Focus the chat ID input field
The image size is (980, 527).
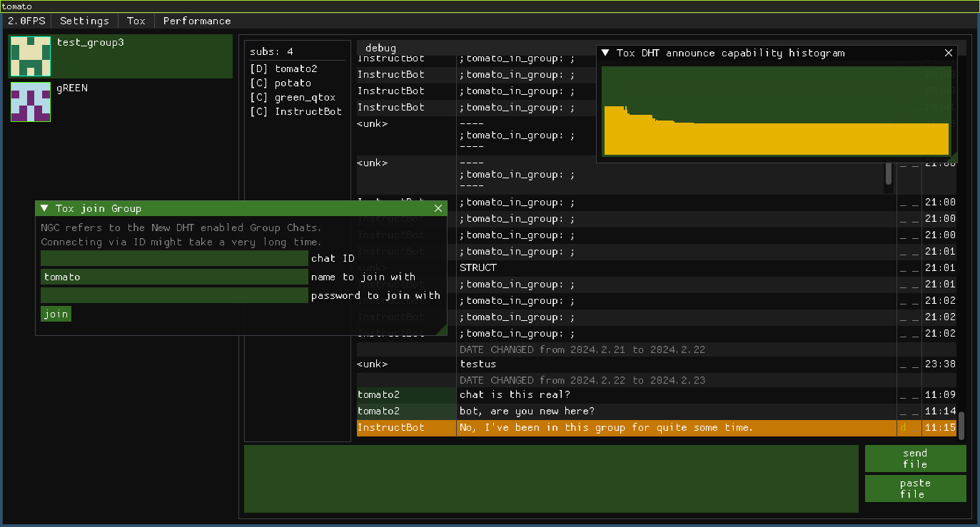(173, 258)
